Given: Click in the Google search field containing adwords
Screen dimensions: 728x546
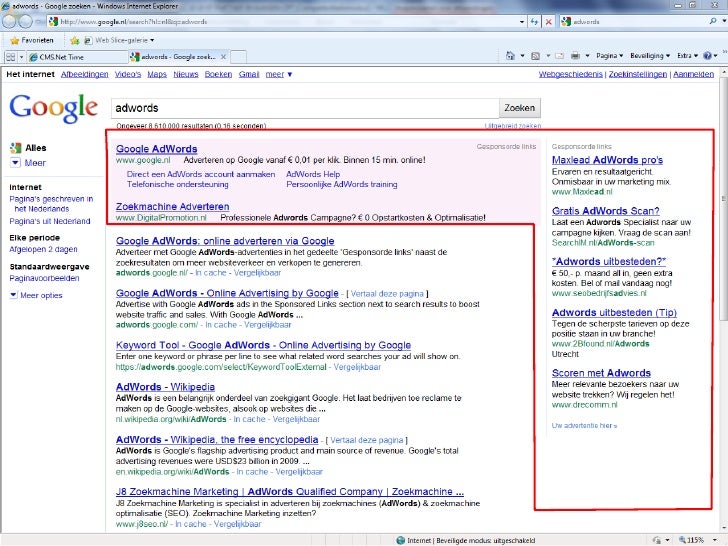Looking at the screenshot, I should click(305, 108).
